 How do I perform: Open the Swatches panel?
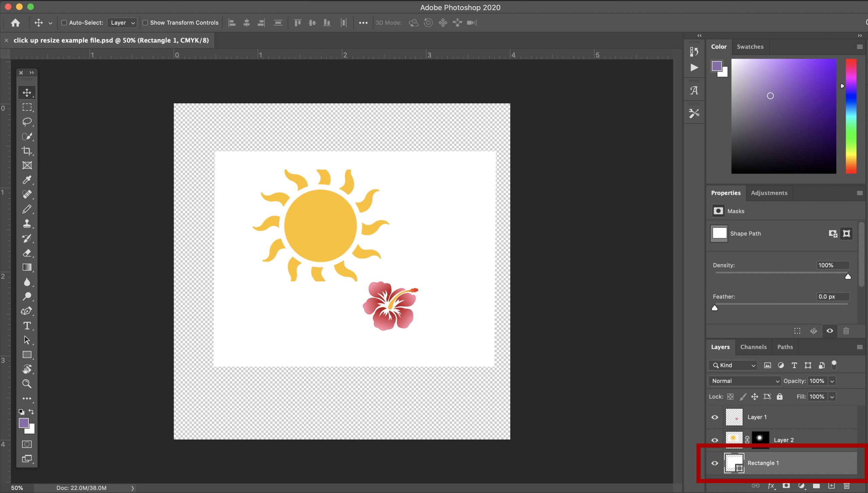click(750, 46)
